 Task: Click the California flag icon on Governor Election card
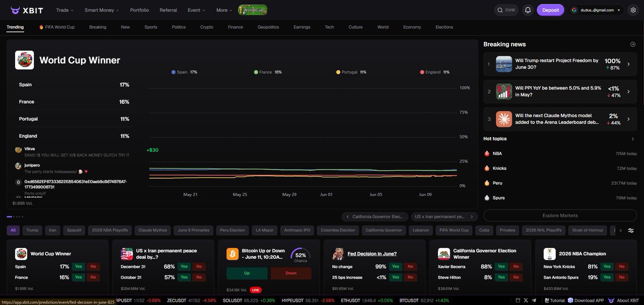tap(444, 253)
